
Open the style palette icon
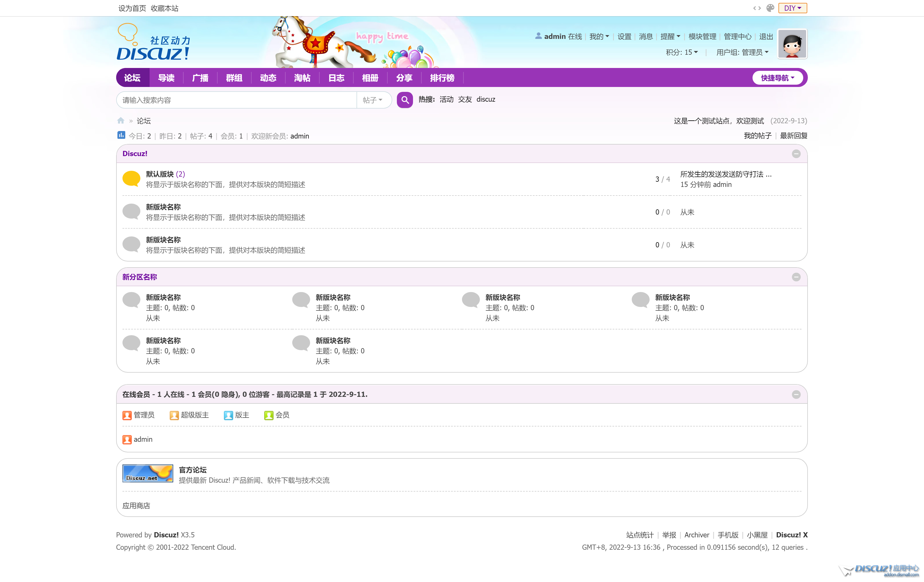[770, 8]
